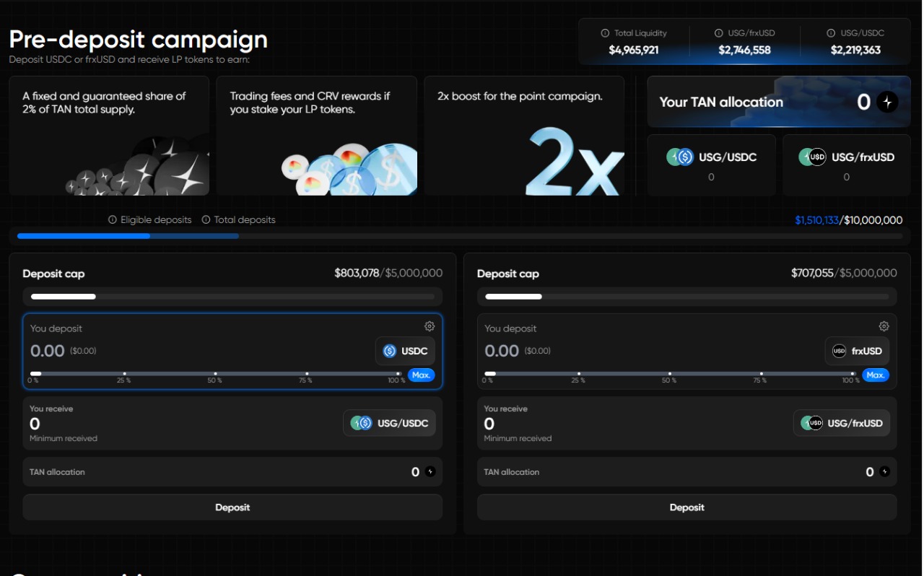Click the Pre-deposit campaign heading
924x576 pixels.
[139, 39]
